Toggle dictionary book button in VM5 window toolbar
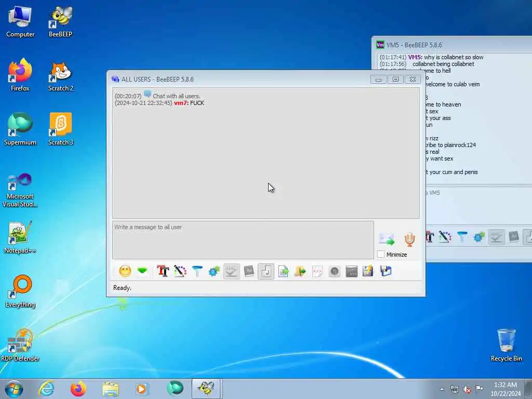Image resolution: width=532 pixels, height=399 pixels. [x=514, y=236]
